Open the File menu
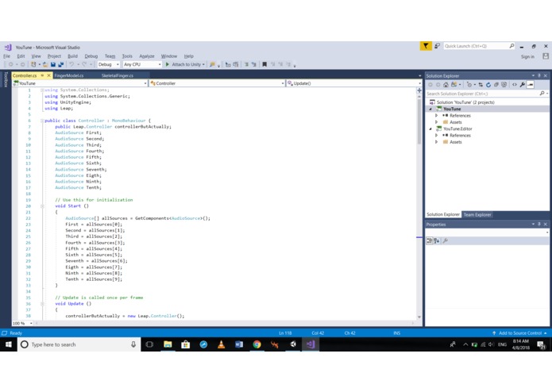 [6, 56]
